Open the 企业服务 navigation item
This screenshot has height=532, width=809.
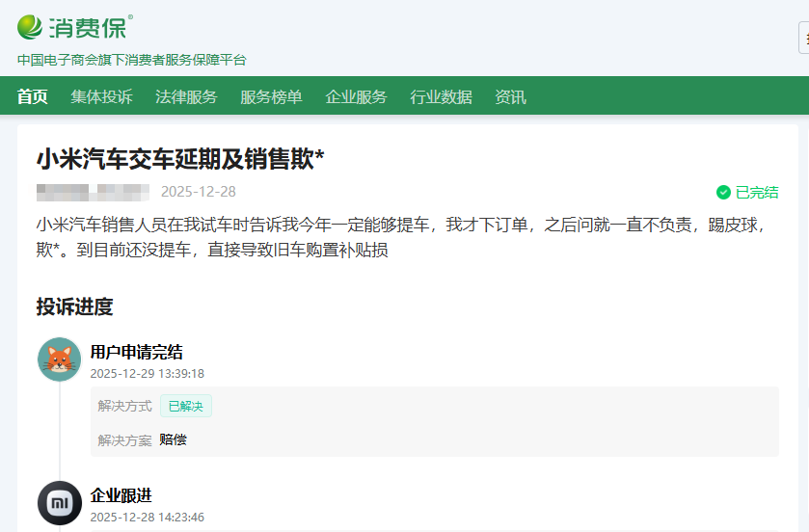point(356,97)
